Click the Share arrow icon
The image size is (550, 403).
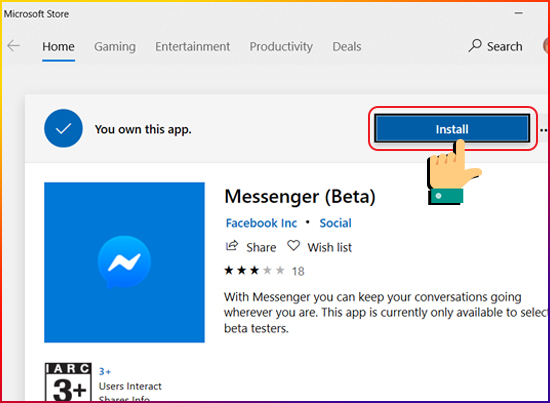(232, 246)
